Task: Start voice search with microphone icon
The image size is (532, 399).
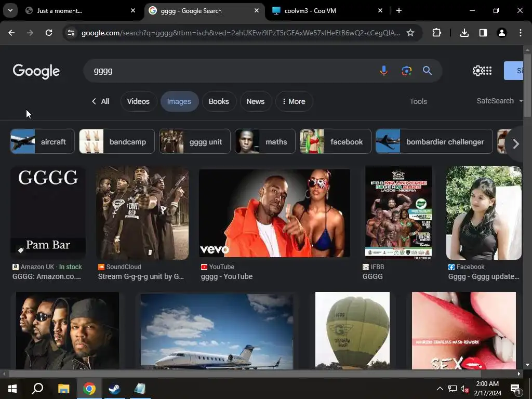Action: tap(384, 71)
